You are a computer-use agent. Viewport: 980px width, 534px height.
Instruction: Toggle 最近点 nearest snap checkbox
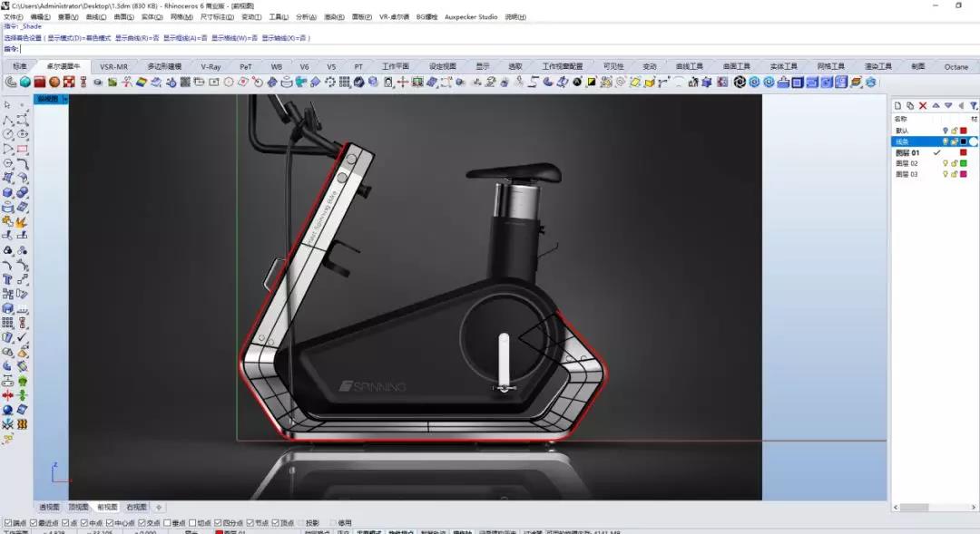[34, 523]
